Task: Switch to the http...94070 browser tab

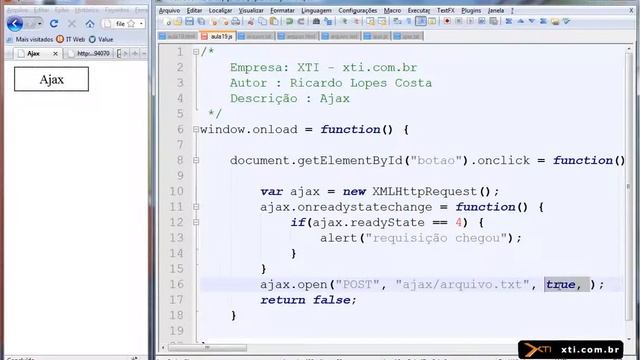Action: coord(89,53)
